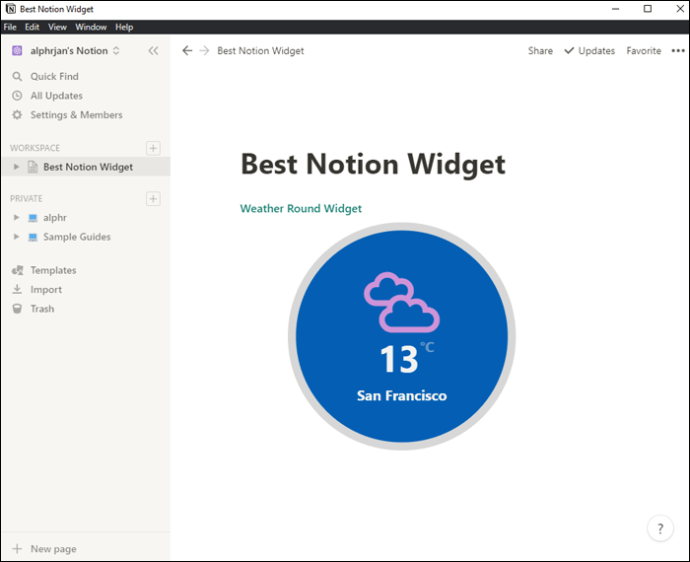Viewport: 690px width, 562px height.
Task: Maximize the Notion window
Action: 648,9
